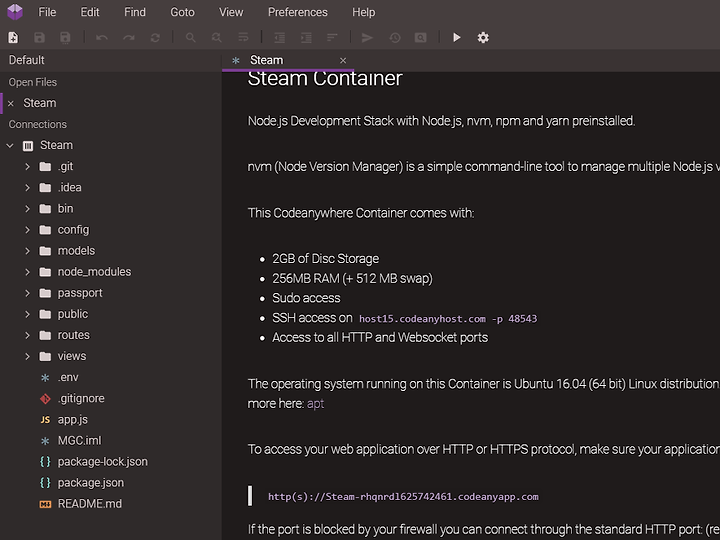Expand the models folder

point(27,251)
